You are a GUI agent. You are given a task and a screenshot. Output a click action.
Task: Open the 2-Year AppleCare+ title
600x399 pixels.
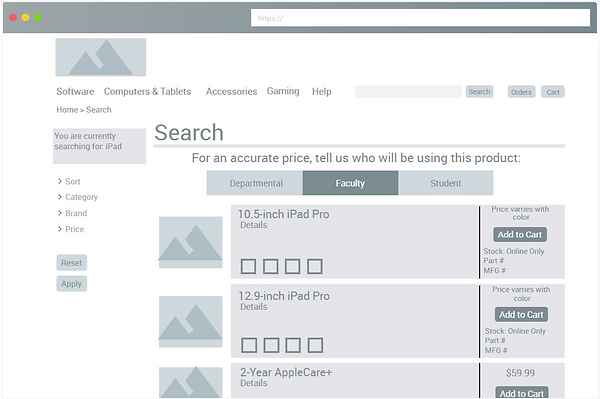286,372
